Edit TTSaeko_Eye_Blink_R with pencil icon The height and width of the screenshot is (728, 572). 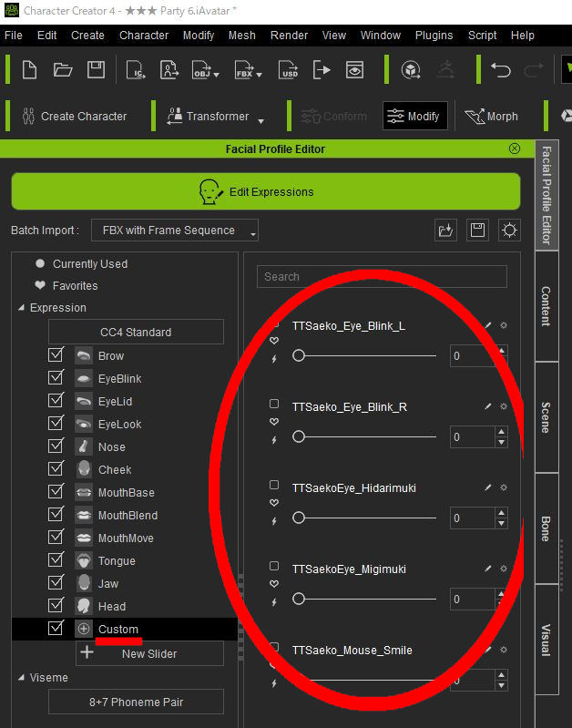pos(487,406)
